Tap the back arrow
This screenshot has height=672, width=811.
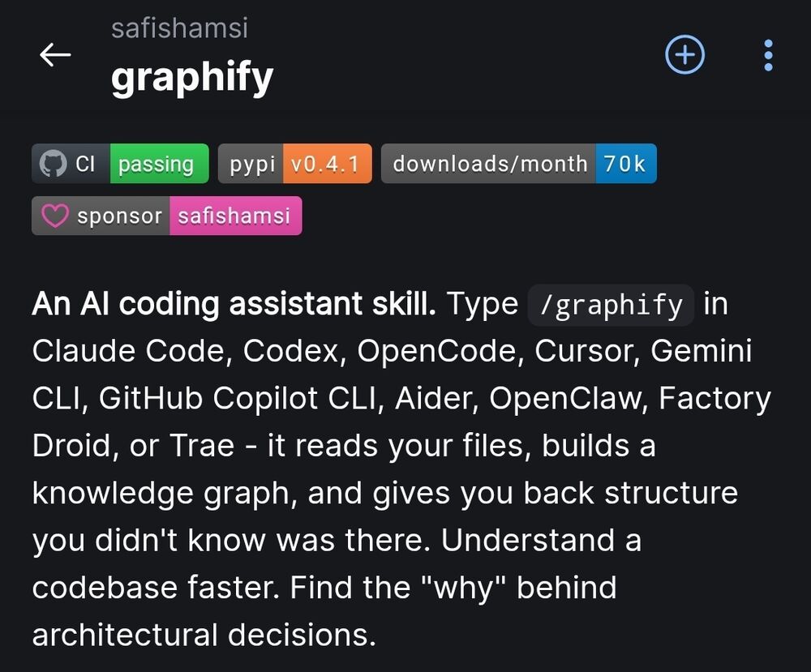(x=55, y=55)
